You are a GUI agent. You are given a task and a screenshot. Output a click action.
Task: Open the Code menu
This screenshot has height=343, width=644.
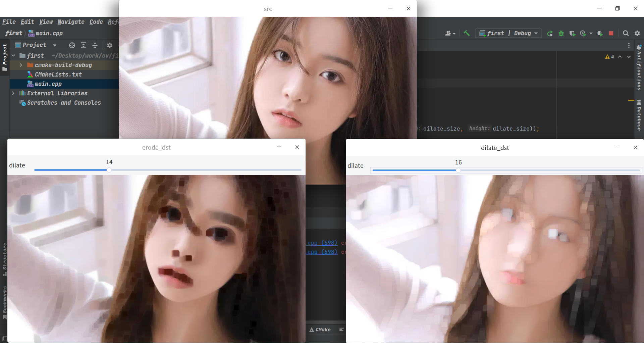click(x=96, y=22)
